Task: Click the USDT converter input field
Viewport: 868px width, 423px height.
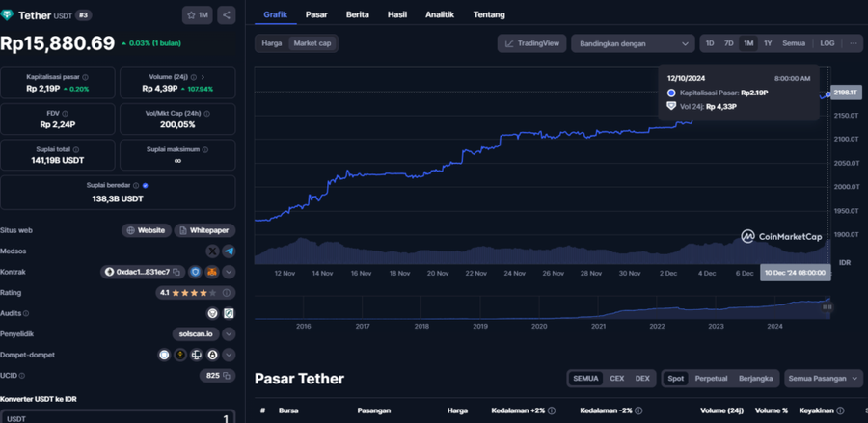Action: 118,417
